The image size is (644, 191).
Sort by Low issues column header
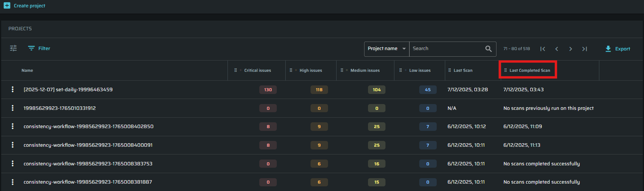(420, 70)
